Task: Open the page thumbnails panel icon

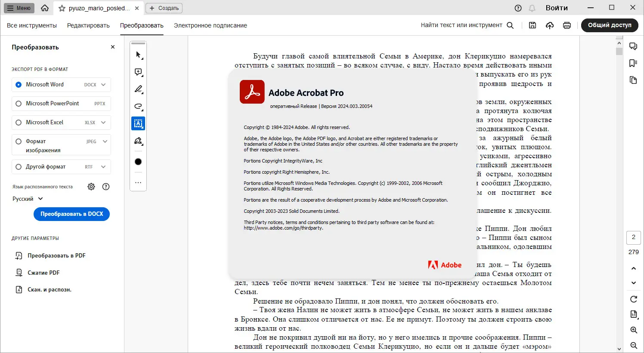Action: pos(633,80)
